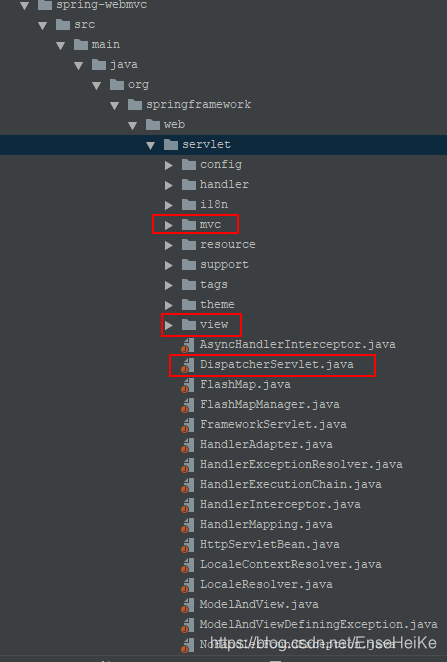447x662 pixels.
Task: Collapse the org package arrow
Action: click(97, 86)
